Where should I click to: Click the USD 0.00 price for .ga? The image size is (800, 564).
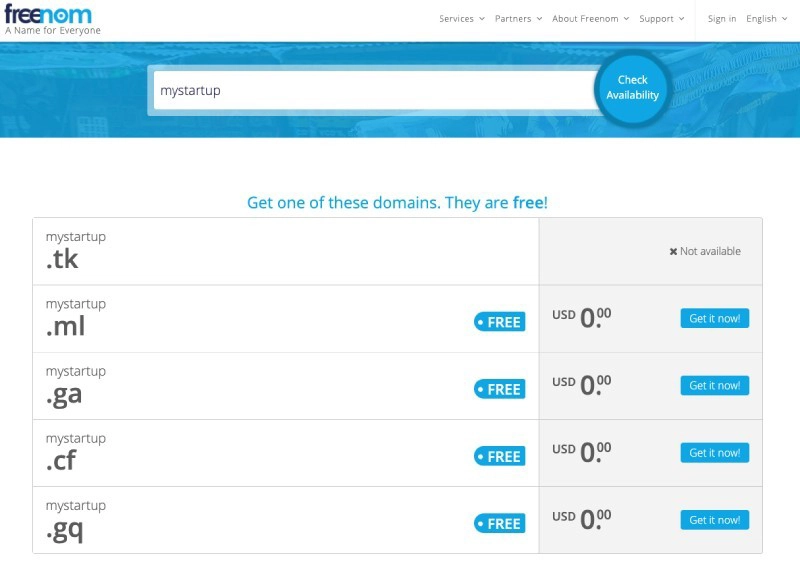pos(582,385)
